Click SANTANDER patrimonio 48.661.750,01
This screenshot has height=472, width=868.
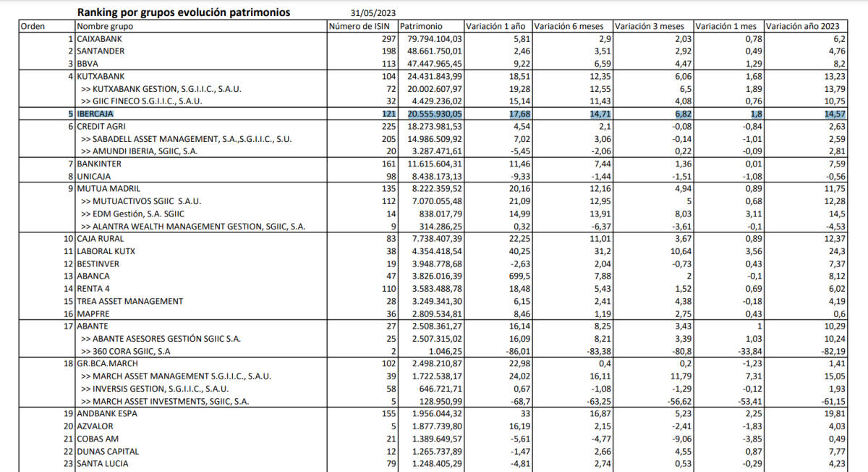tap(435, 51)
